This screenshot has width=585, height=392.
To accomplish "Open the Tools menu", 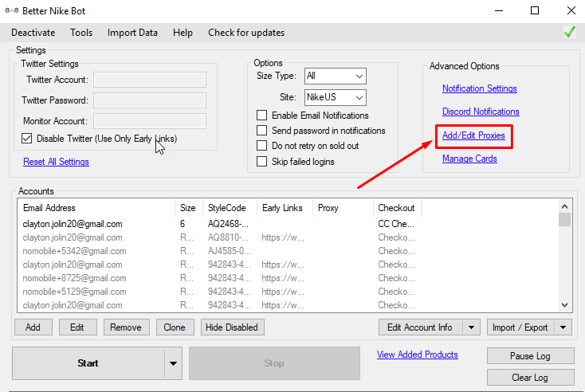I will click(81, 33).
